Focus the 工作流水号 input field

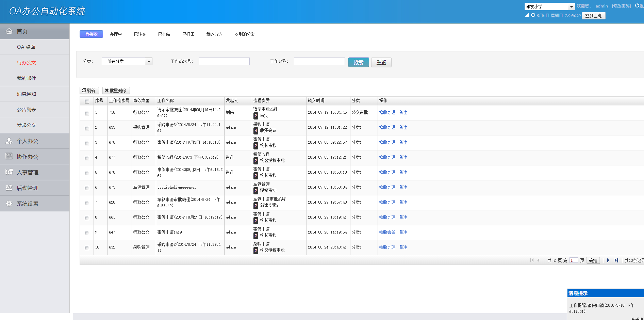tap(224, 61)
